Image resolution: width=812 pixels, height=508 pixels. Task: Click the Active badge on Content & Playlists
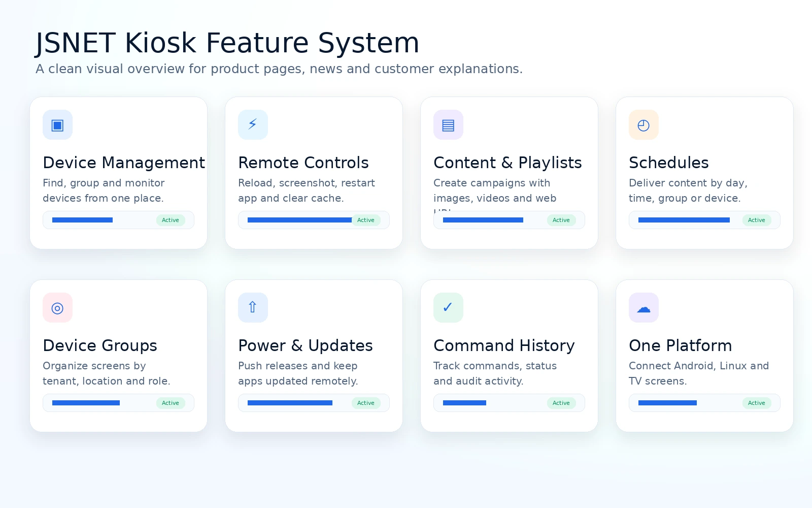pyautogui.click(x=561, y=220)
